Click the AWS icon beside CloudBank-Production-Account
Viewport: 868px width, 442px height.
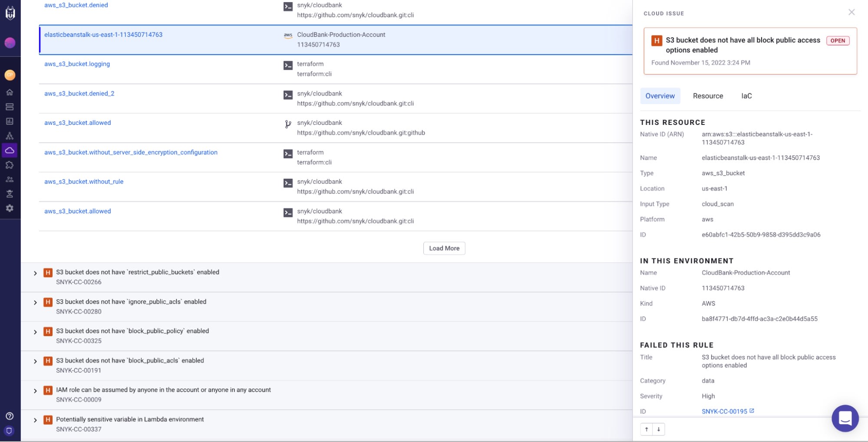[x=288, y=35]
